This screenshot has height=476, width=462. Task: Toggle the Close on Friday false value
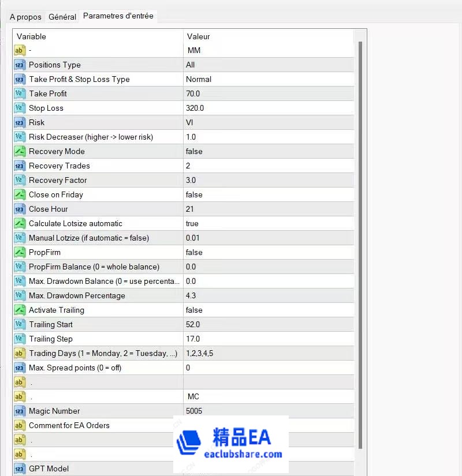tap(194, 195)
